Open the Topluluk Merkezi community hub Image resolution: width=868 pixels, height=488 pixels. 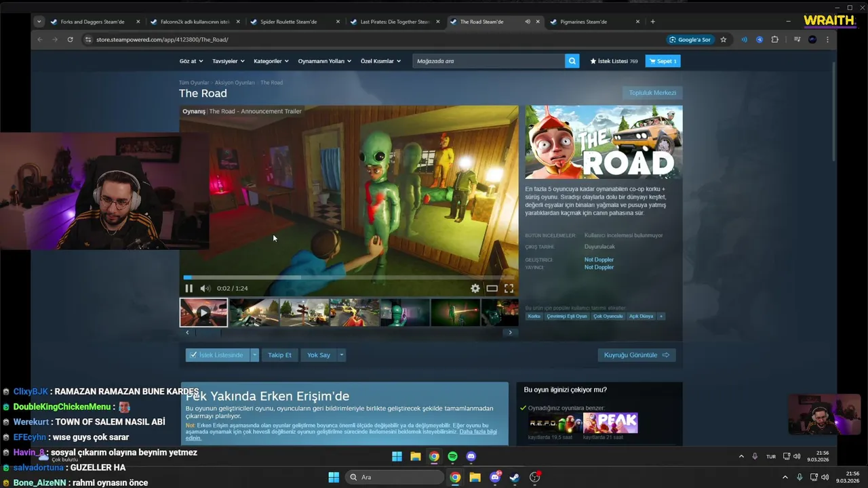(652, 93)
